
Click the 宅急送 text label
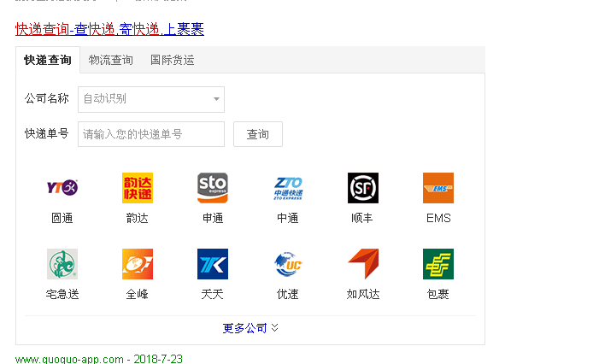click(x=62, y=294)
